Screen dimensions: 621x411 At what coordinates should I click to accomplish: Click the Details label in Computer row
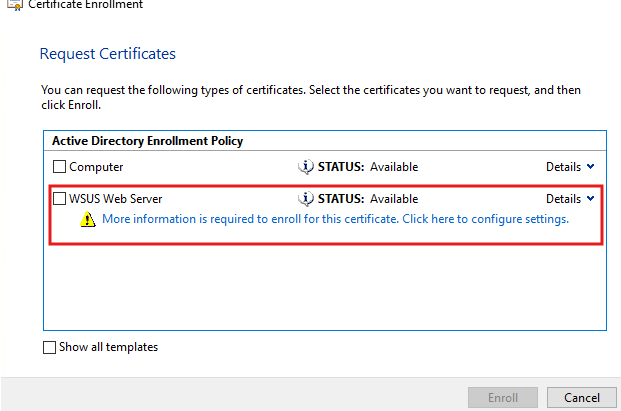pyautogui.click(x=563, y=167)
